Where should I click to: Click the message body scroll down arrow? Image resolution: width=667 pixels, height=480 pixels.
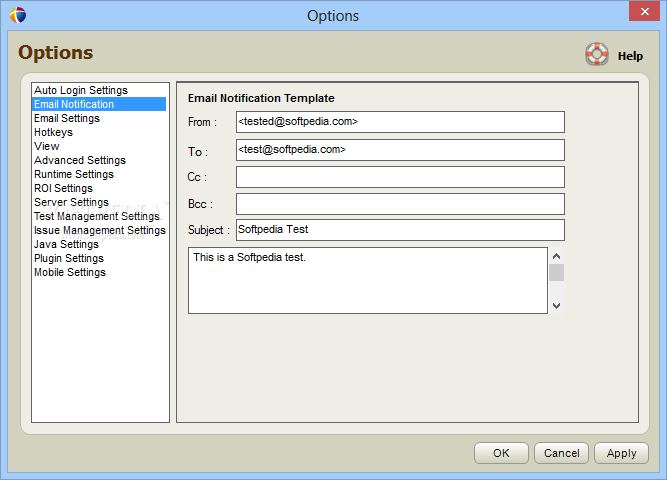click(x=556, y=306)
